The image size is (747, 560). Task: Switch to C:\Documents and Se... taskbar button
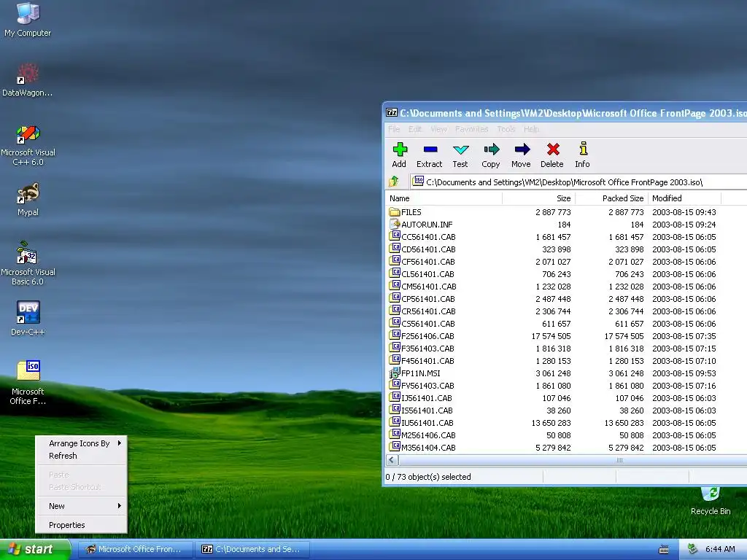(x=252, y=549)
